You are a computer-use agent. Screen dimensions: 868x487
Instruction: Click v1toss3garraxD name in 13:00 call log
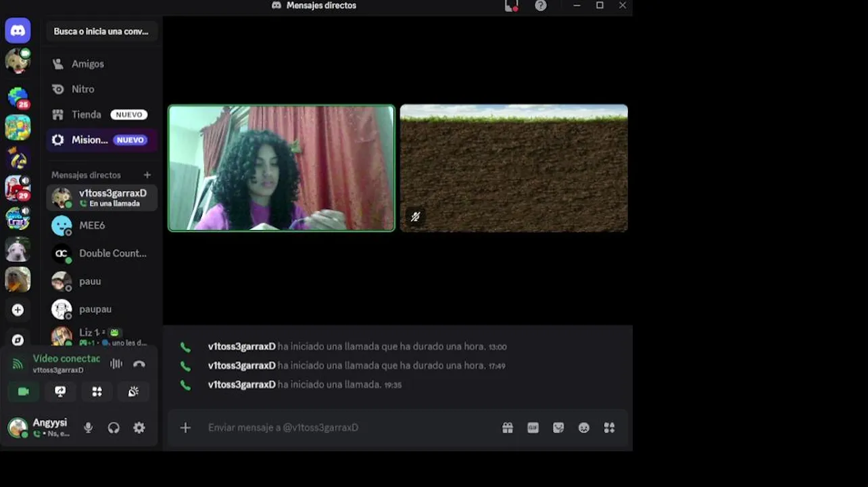241,346
